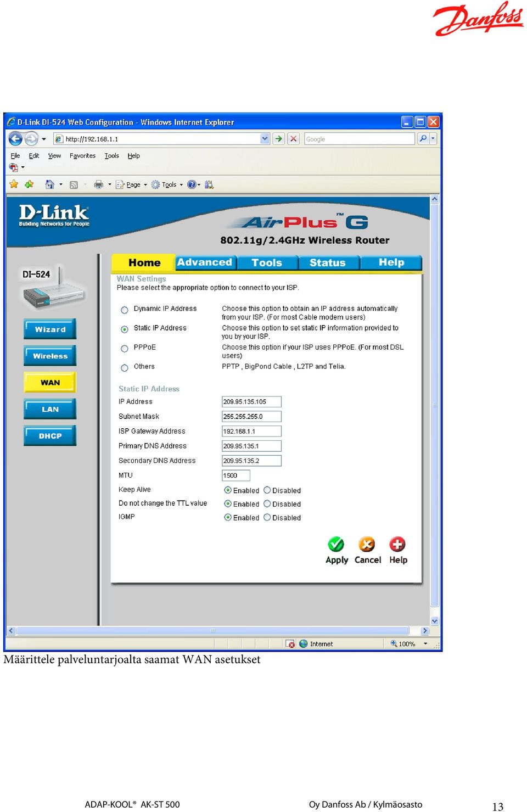Image resolution: width=527 pixels, height=812 pixels.
Task: Click the MTU input field
Action: (236, 475)
